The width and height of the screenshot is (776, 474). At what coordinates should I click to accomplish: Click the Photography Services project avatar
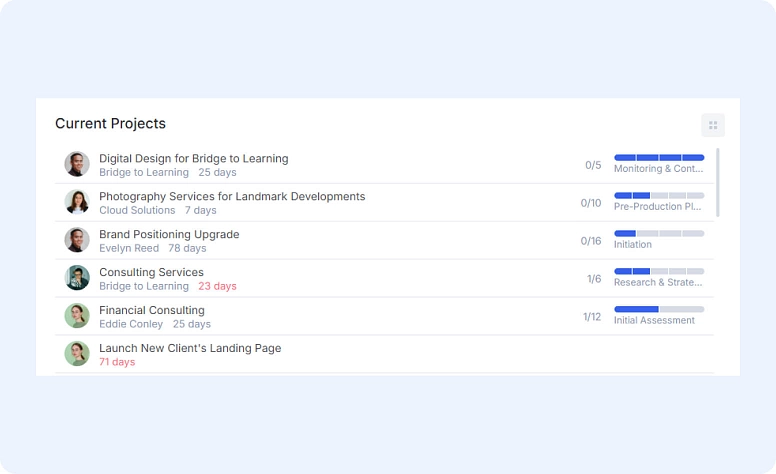point(77,202)
